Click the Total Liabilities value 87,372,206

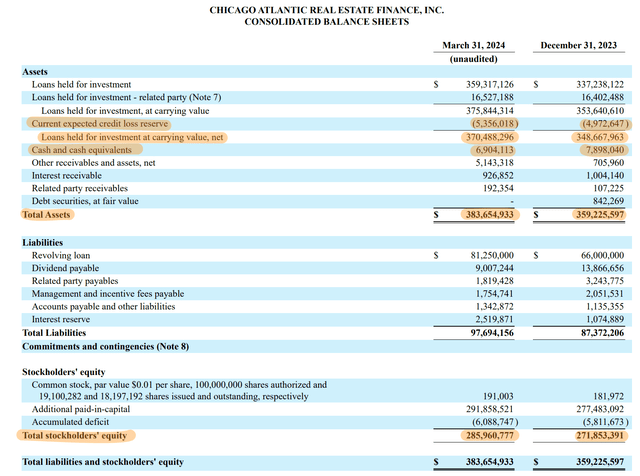(x=602, y=333)
